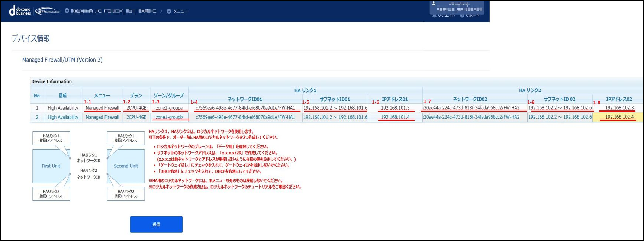Click the red note about 「DHCP有効」
Screen dimensions: 644x241
coord(207,171)
